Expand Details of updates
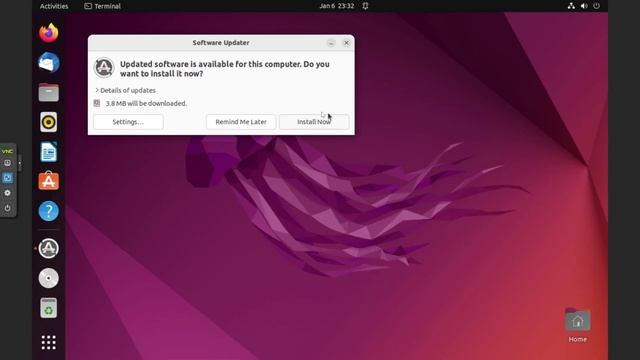This screenshot has height=360, width=640. pos(126,90)
